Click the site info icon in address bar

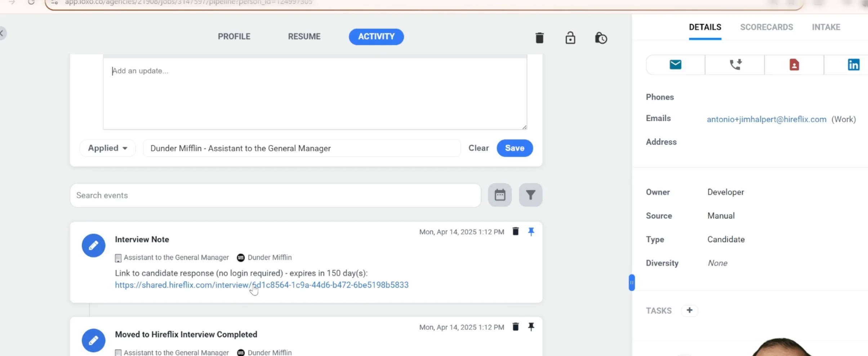pyautogui.click(x=55, y=2)
